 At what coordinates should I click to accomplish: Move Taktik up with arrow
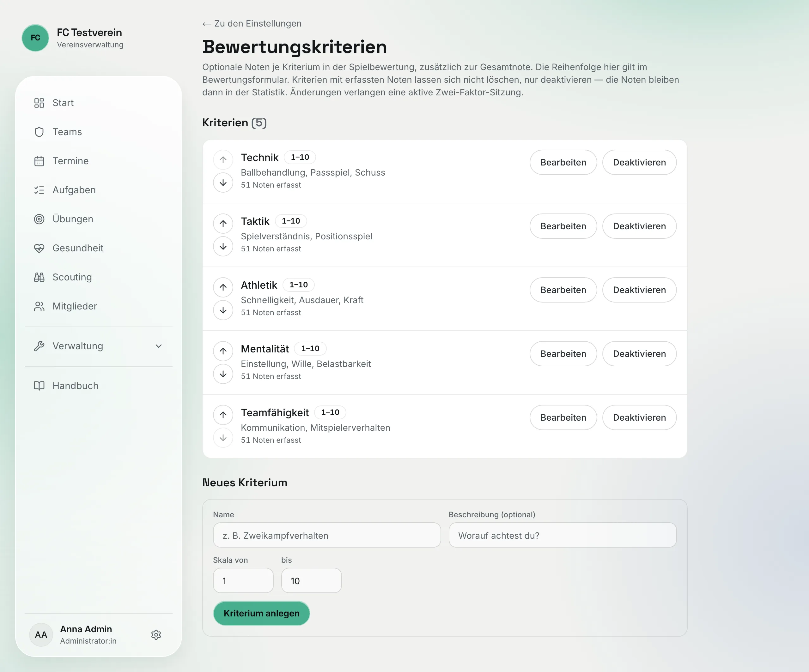[x=223, y=223]
